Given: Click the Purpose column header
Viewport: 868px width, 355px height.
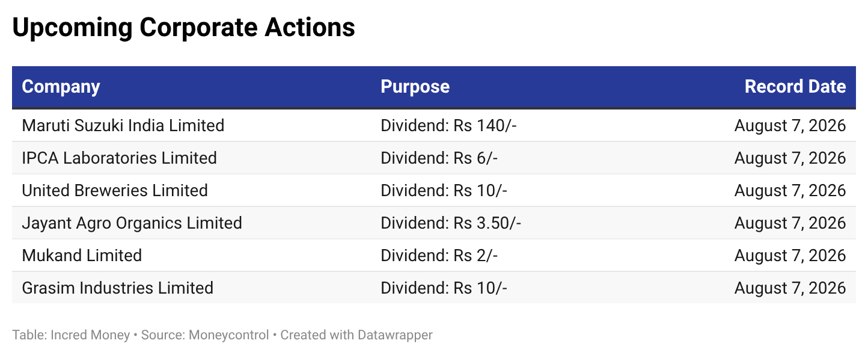Looking at the screenshot, I should tap(415, 87).
